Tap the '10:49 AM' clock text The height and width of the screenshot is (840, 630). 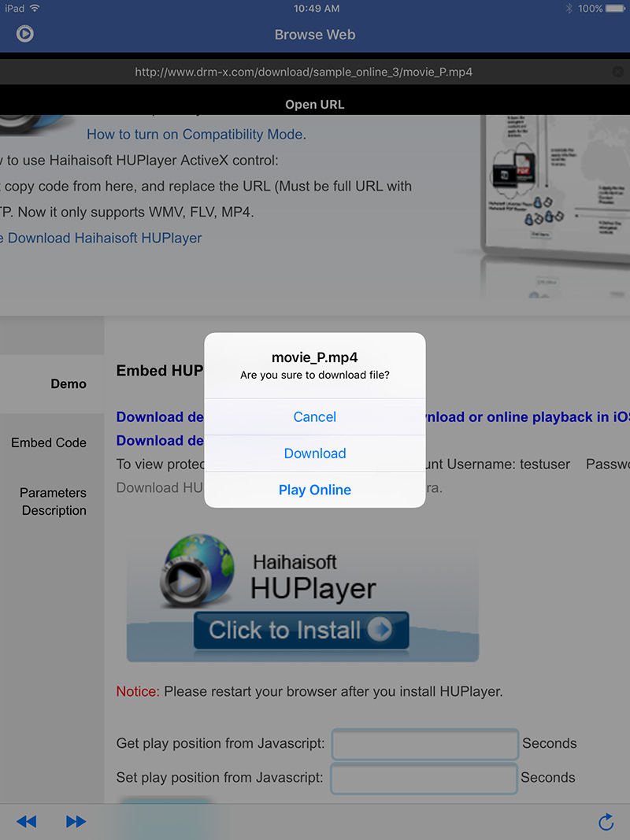(316, 9)
